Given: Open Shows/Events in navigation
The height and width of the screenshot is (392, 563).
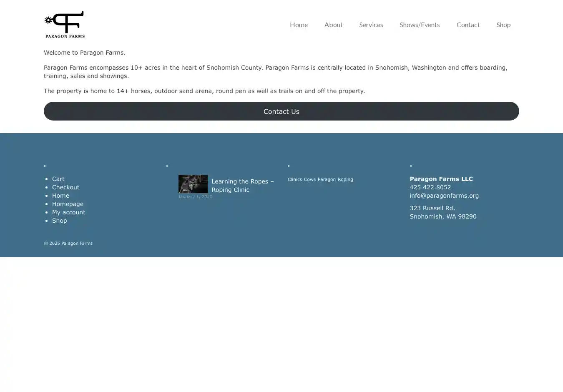Looking at the screenshot, I should (420, 25).
